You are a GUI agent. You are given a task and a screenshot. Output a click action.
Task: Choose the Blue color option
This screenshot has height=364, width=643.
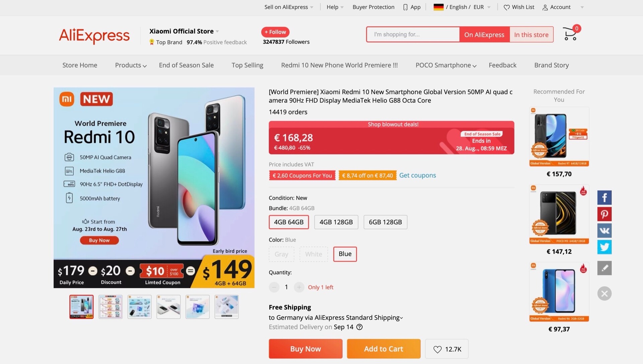(x=345, y=254)
